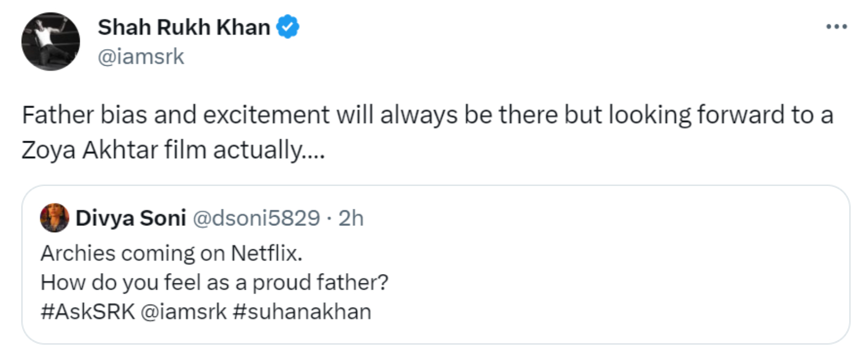Screen dimensions: 868x349
Task: Click the words "Zoya Akhtar" in the tweet
Action: [x=89, y=150]
